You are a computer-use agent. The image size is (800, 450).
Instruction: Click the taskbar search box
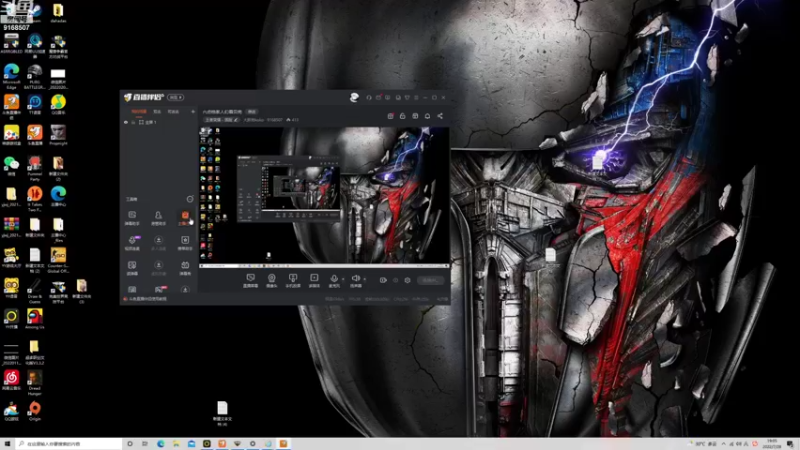click(x=69, y=444)
